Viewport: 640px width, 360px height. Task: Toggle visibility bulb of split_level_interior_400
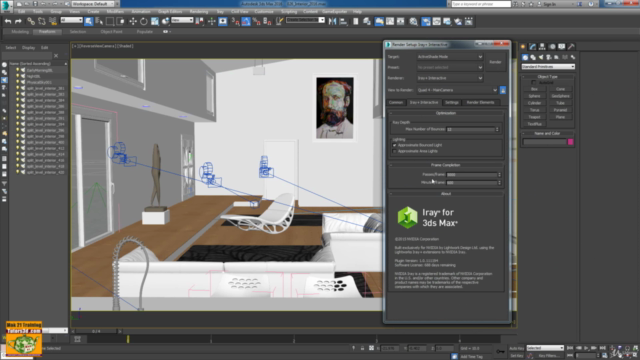pos(18,142)
